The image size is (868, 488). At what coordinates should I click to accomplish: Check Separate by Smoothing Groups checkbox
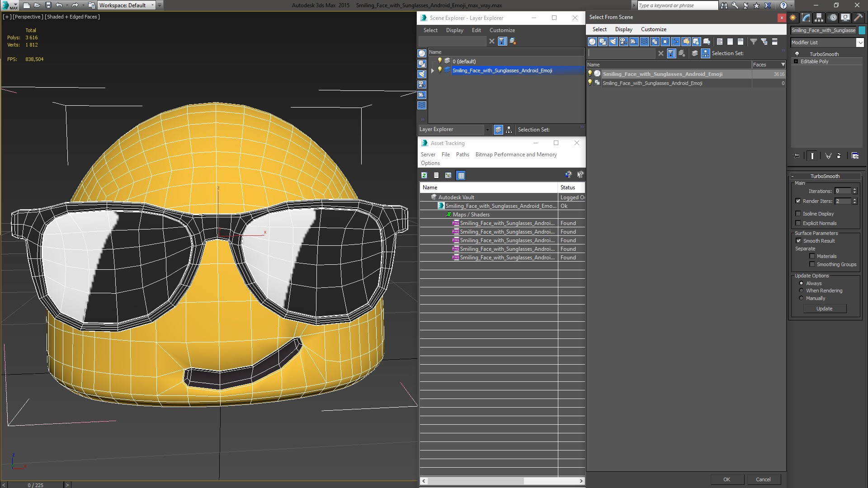pyautogui.click(x=812, y=264)
